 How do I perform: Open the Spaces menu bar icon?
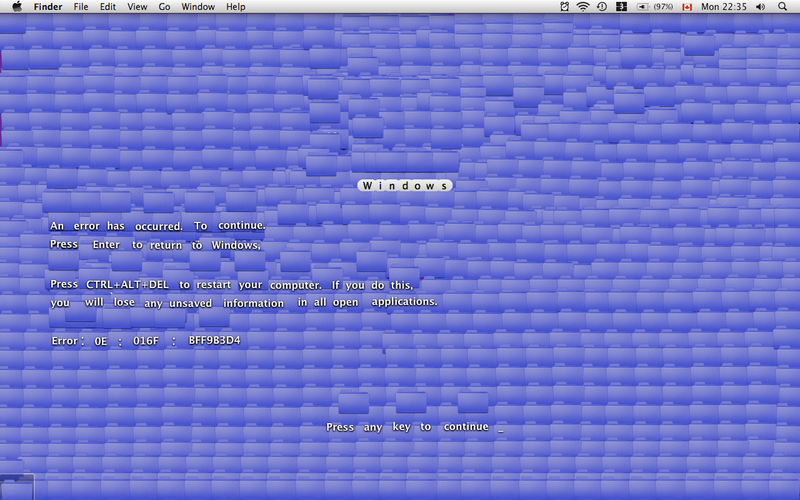point(621,7)
